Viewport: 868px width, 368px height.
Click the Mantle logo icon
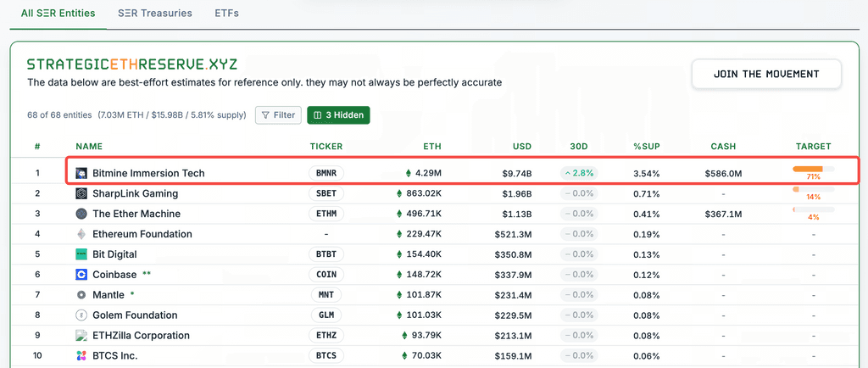tap(81, 295)
